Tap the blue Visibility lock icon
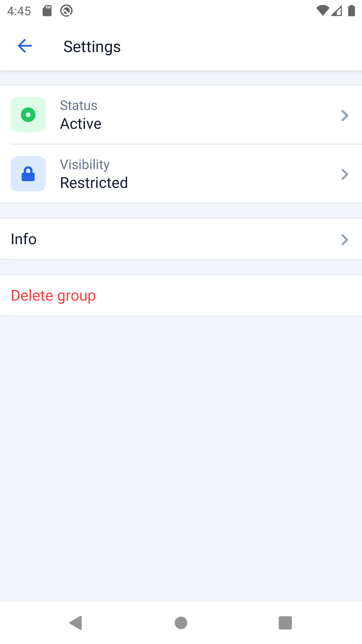Viewport: 362px width, 644px height. [x=28, y=174]
